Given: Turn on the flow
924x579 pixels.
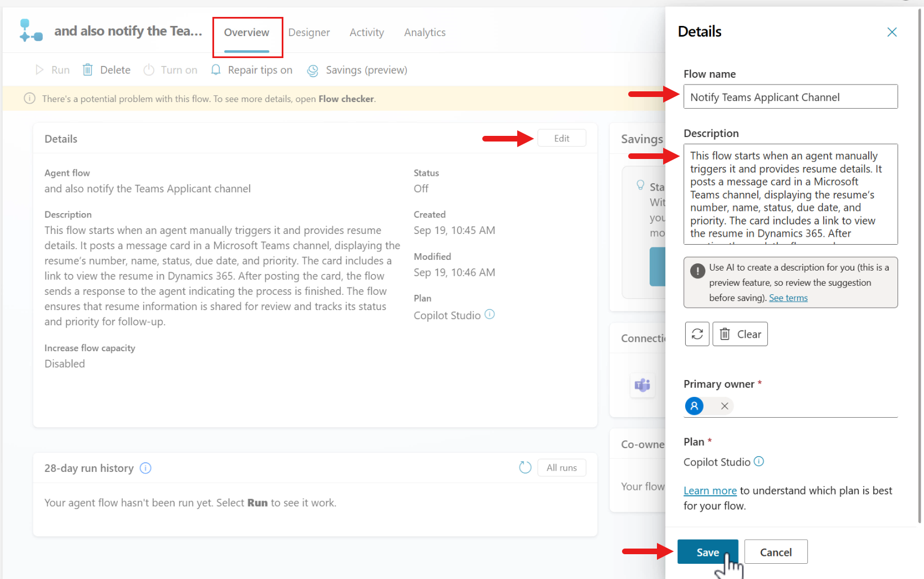Looking at the screenshot, I should coord(170,69).
